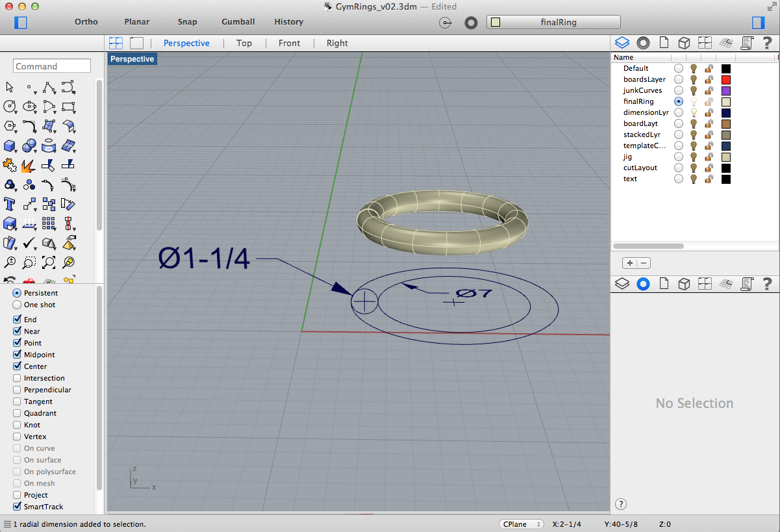Select the Box solid tool
The width and height of the screenshot is (780, 532).
[x=10, y=146]
